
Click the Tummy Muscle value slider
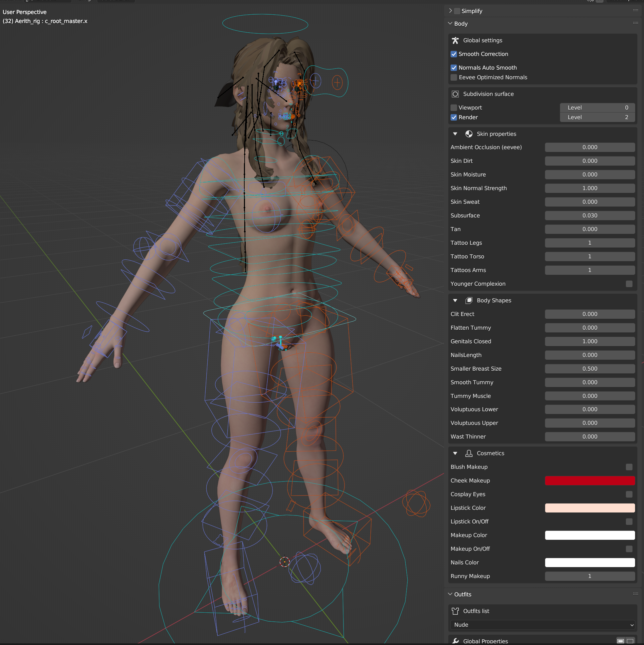(590, 397)
